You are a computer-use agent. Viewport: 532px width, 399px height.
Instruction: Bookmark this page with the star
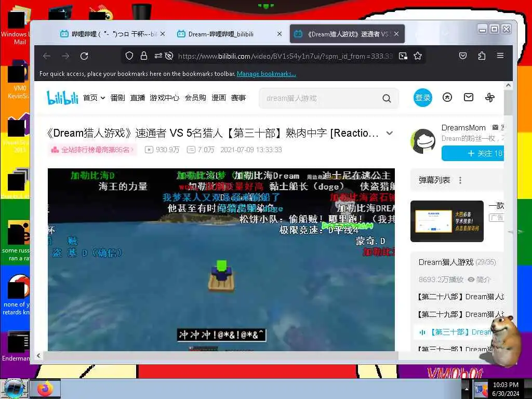tap(418, 56)
